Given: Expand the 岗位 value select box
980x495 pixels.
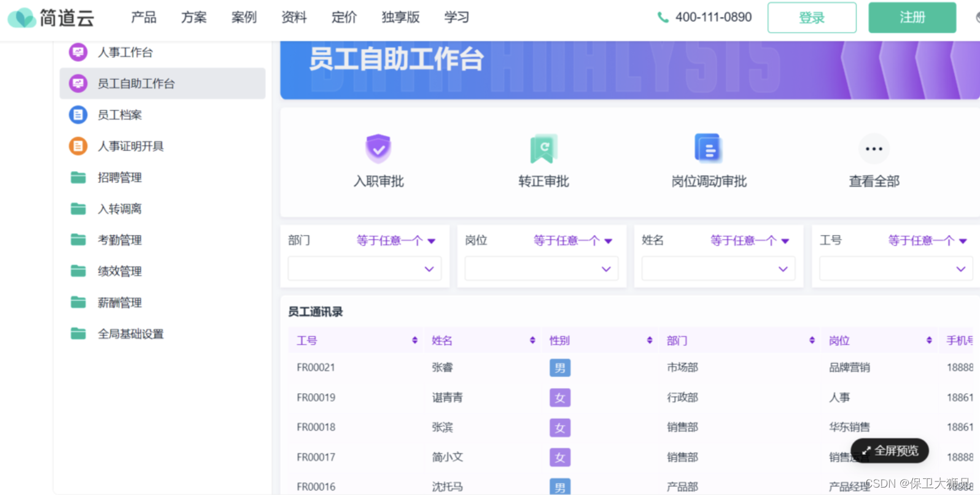Looking at the screenshot, I should tap(542, 268).
